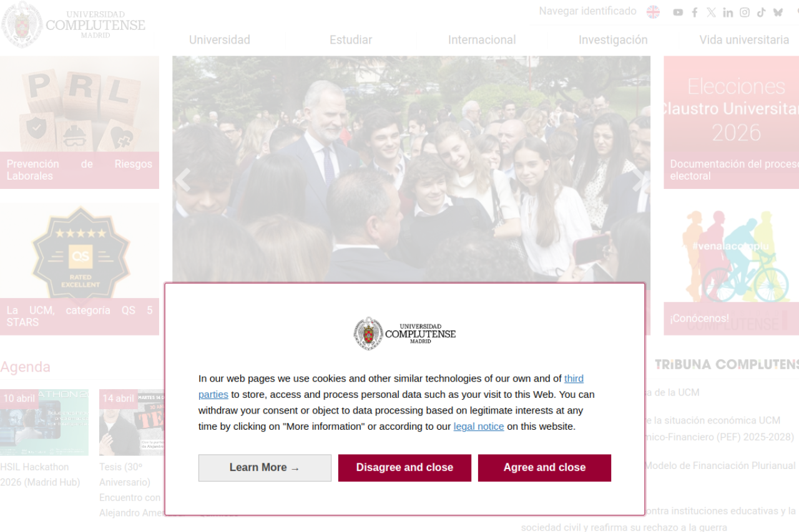Open the Universidad menu

220,40
